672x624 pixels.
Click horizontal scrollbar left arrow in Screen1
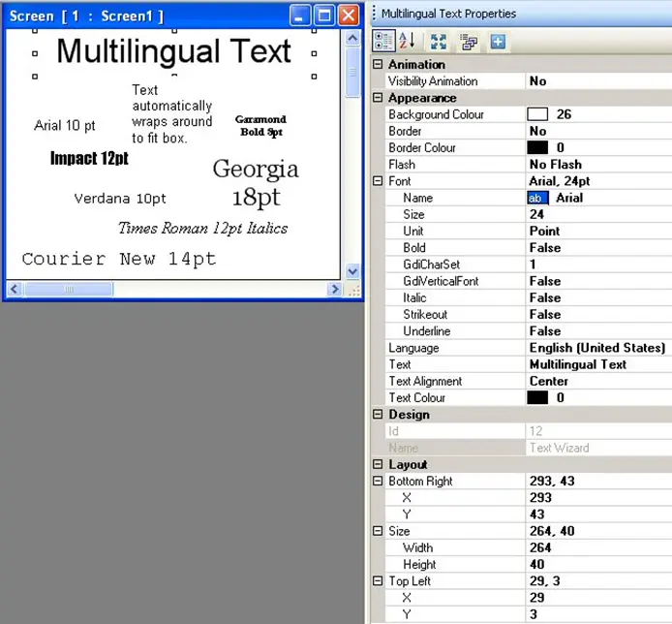14,289
